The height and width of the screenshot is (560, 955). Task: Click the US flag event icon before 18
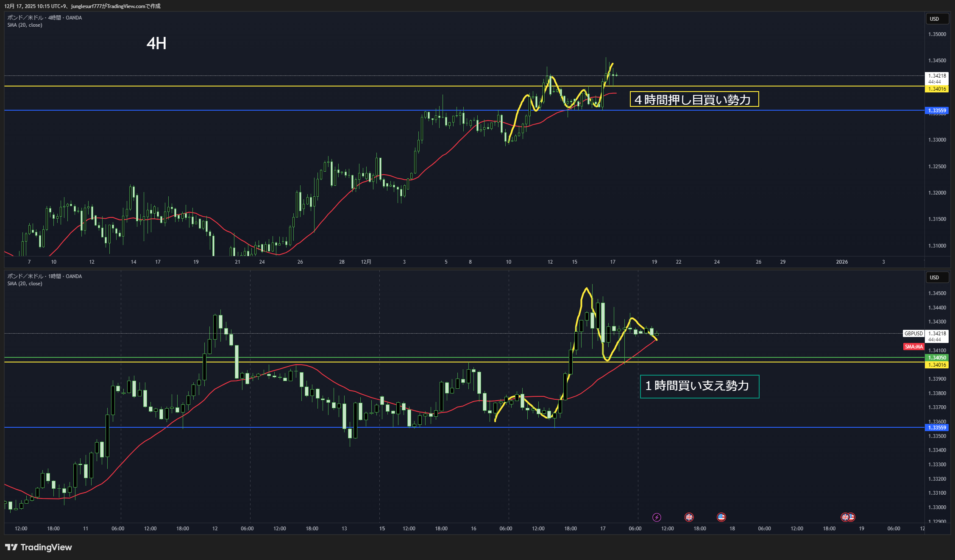tap(721, 517)
